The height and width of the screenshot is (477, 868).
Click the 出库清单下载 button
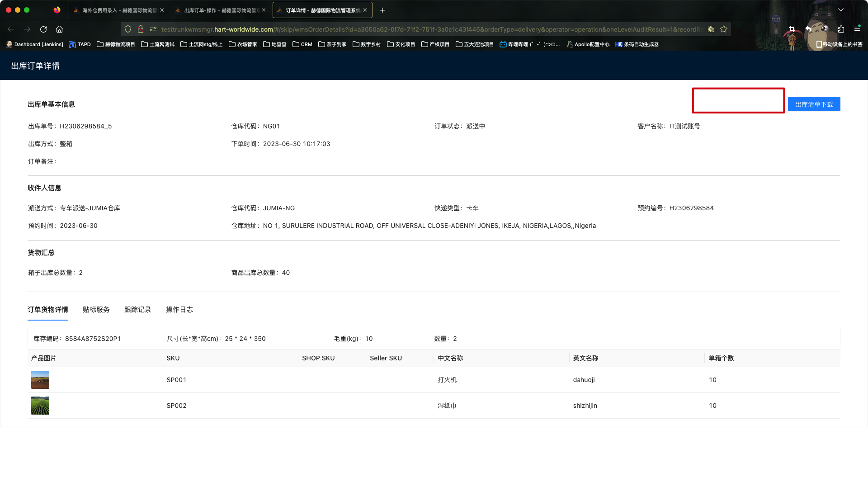814,104
